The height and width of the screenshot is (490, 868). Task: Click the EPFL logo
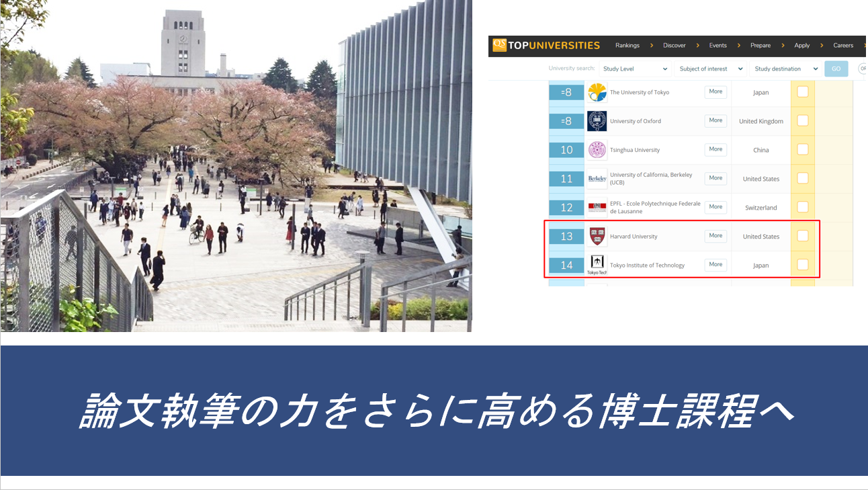click(597, 208)
